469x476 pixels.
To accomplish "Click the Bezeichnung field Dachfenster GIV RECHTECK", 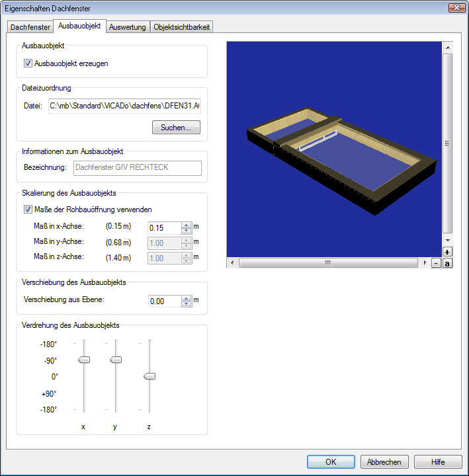I will [138, 168].
